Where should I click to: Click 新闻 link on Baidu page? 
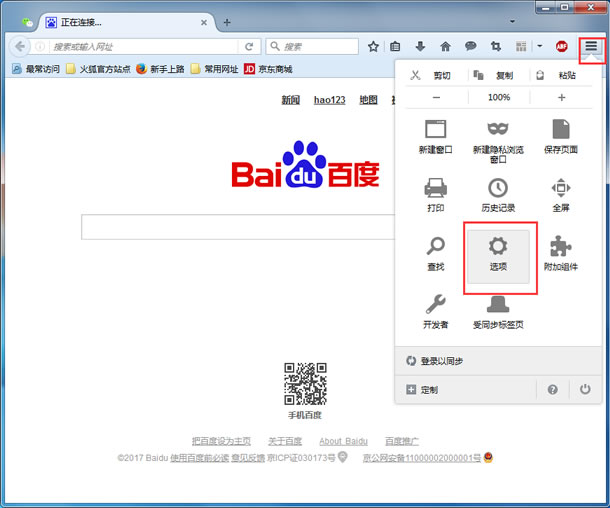coord(291,100)
